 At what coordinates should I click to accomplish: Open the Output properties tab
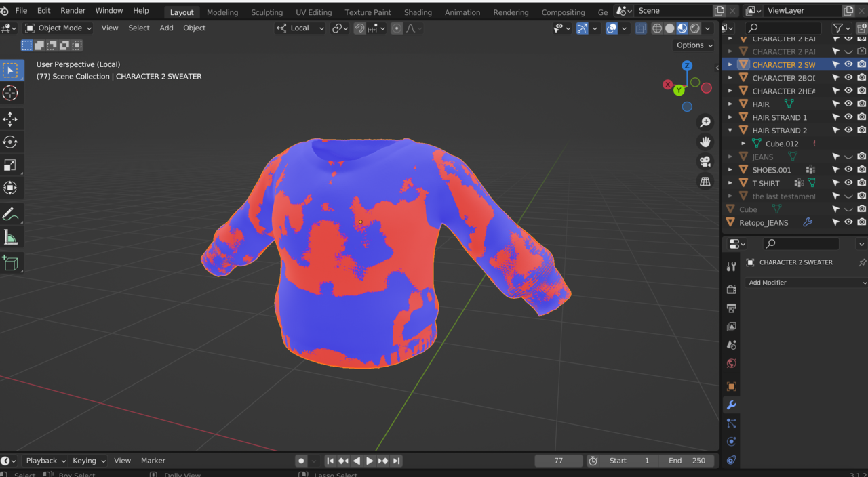[731, 308]
